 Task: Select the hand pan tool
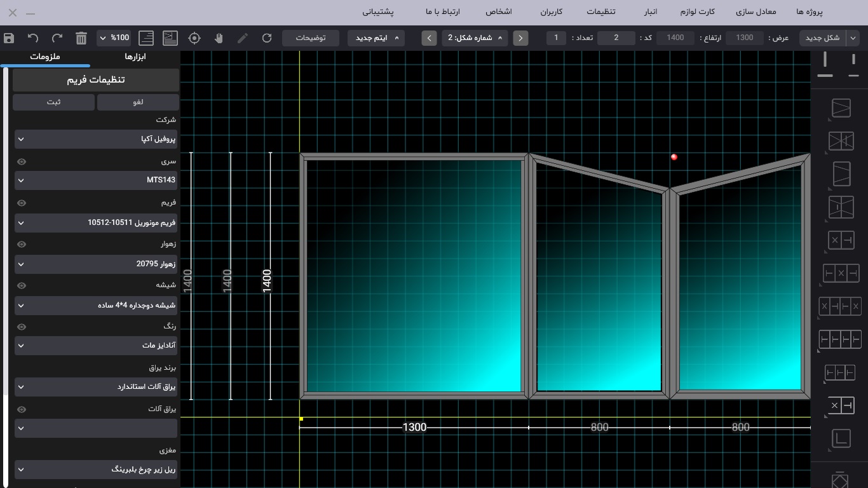click(219, 38)
